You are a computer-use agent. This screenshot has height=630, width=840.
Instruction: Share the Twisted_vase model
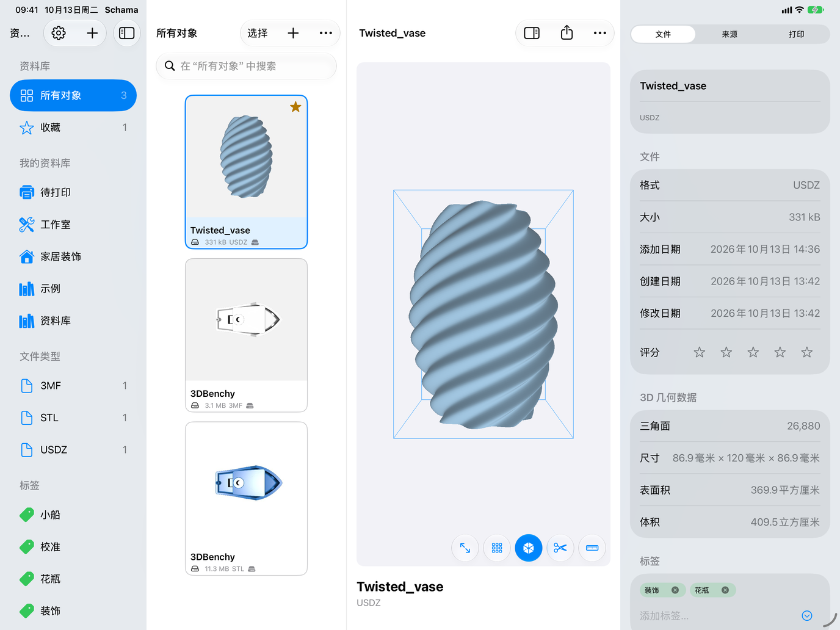567,33
